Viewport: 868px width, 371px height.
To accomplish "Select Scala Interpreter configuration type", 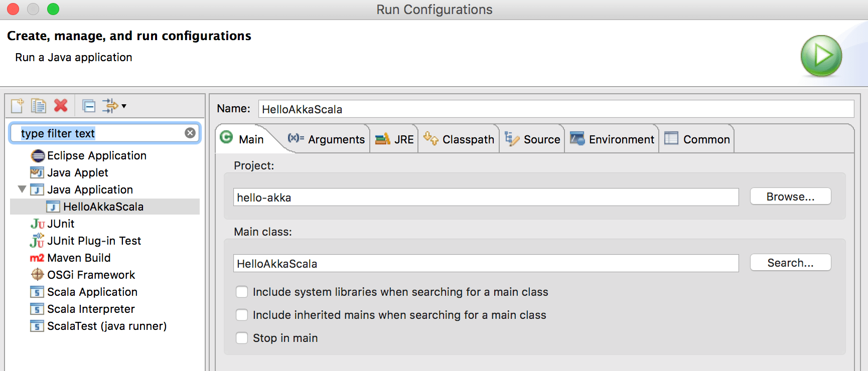I will coord(91,309).
